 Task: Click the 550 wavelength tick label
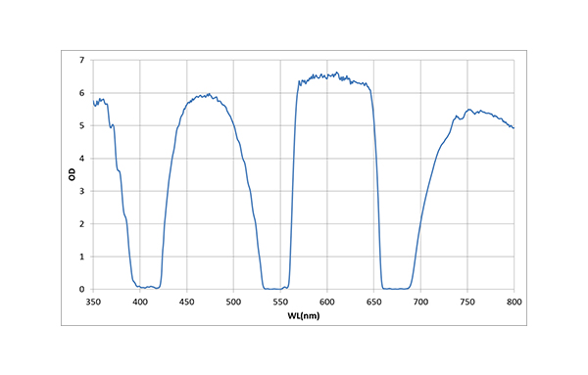pos(280,302)
